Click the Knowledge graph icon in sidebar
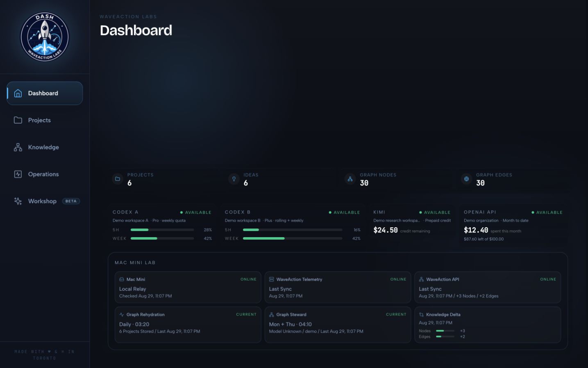Viewport: 588px width, 368px height. pyautogui.click(x=18, y=147)
